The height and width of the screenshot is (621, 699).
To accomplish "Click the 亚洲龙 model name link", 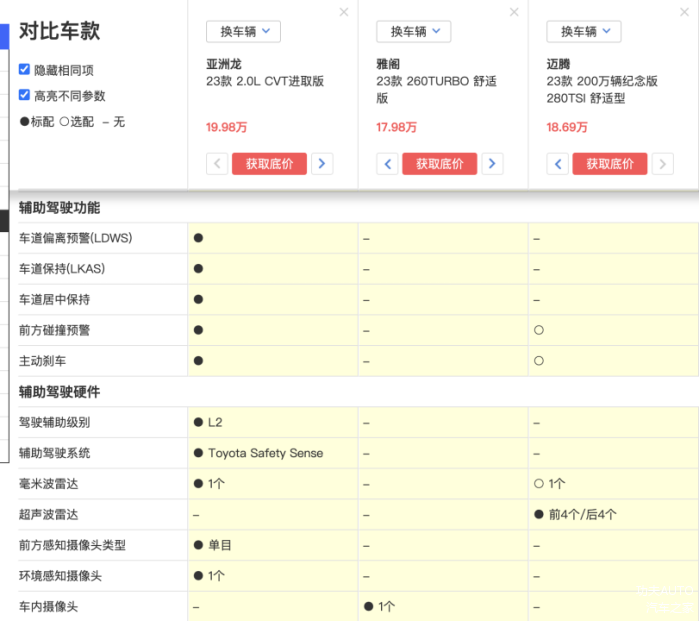I will click(x=224, y=64).
